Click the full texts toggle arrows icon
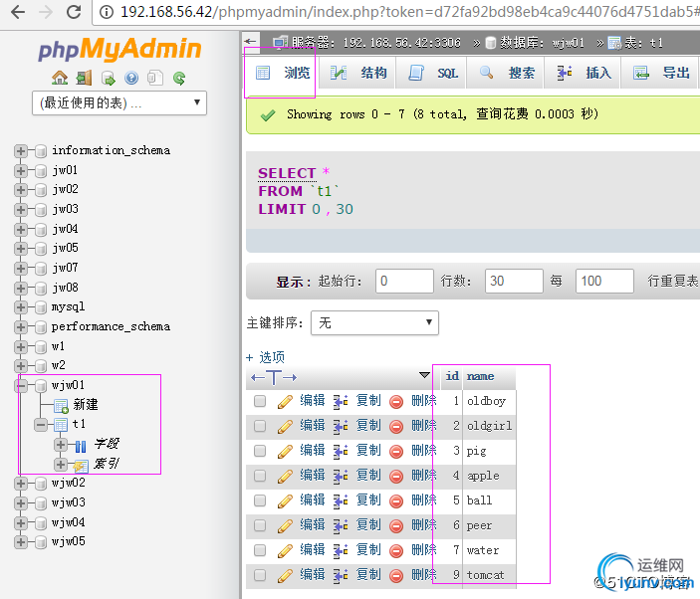 [x=274, y=377]
